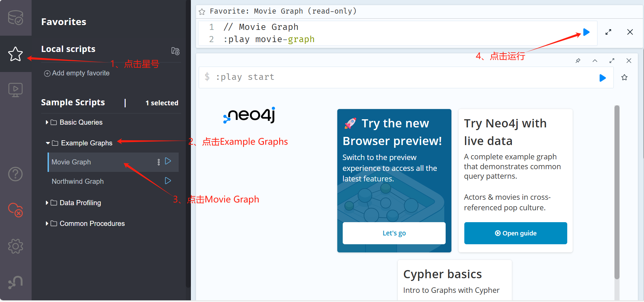Click 'Intro to Graphs with Cypher' text
The width and height of the screenshot is (644, 302).
pos(451,290)
